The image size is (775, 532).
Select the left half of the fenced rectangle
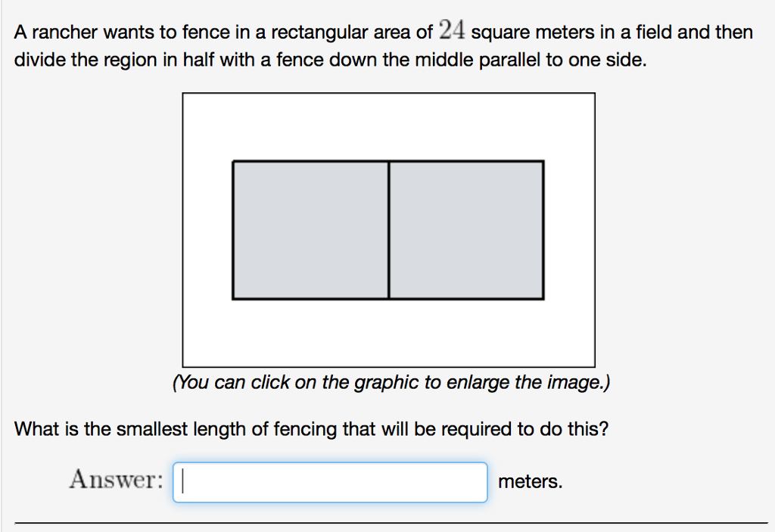click(310, 229)
